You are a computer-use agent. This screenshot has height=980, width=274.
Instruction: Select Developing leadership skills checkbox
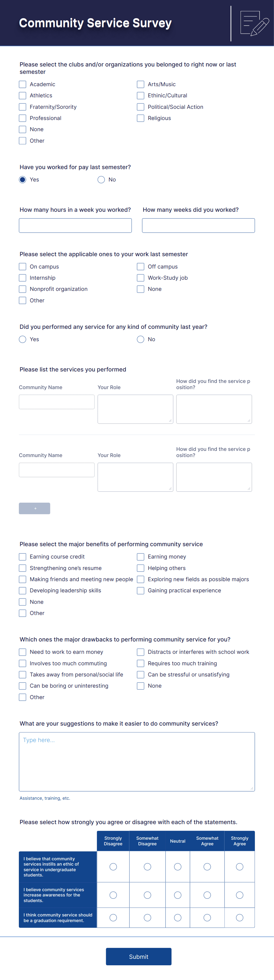pyautogui.click(x=23, y=590)
